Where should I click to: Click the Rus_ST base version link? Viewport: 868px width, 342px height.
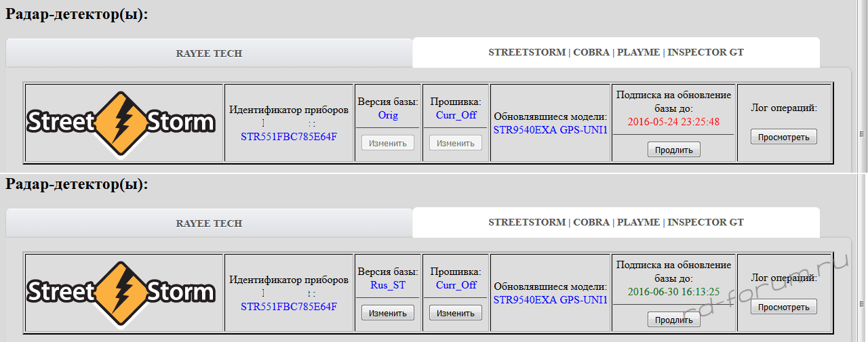click(388, 285)
